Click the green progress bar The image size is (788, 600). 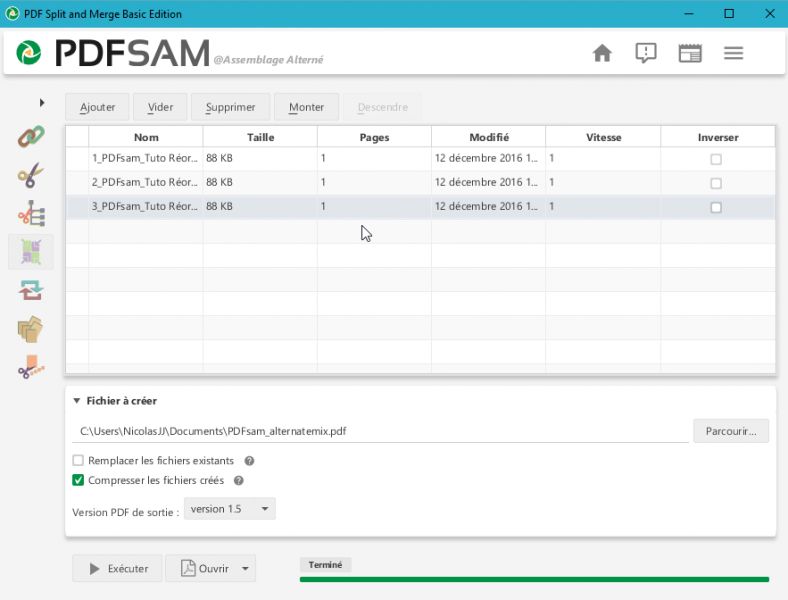(x=534, y=579)
